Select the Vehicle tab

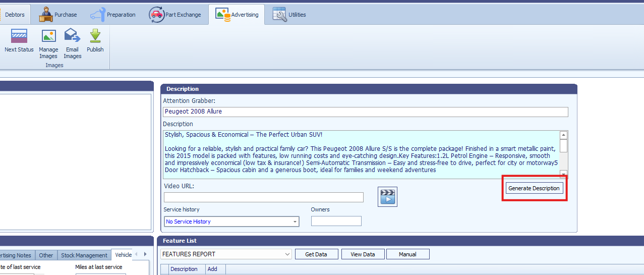tap(122, 255)
